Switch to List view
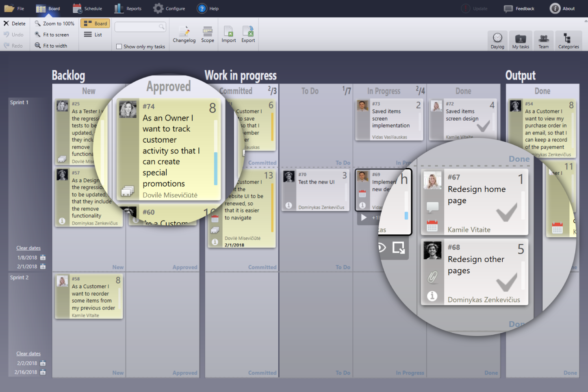Screen dimensions: 588x392 (93, 35)
